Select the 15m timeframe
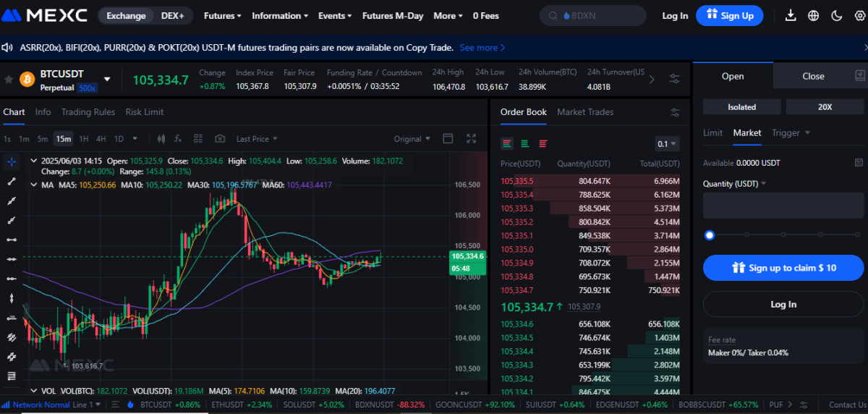The height and width of the screenshot is (414, 868). pyautogui.click(x=64, y=138)
